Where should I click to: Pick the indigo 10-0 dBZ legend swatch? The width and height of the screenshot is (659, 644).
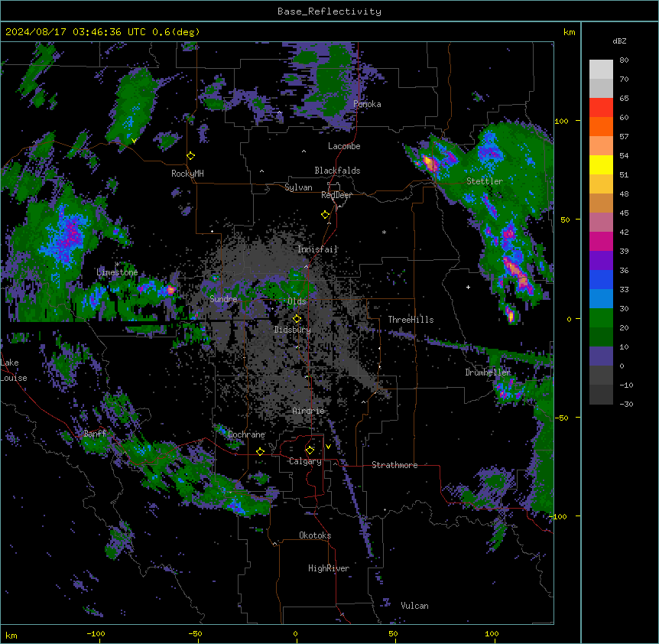click(x=601, y=356)
